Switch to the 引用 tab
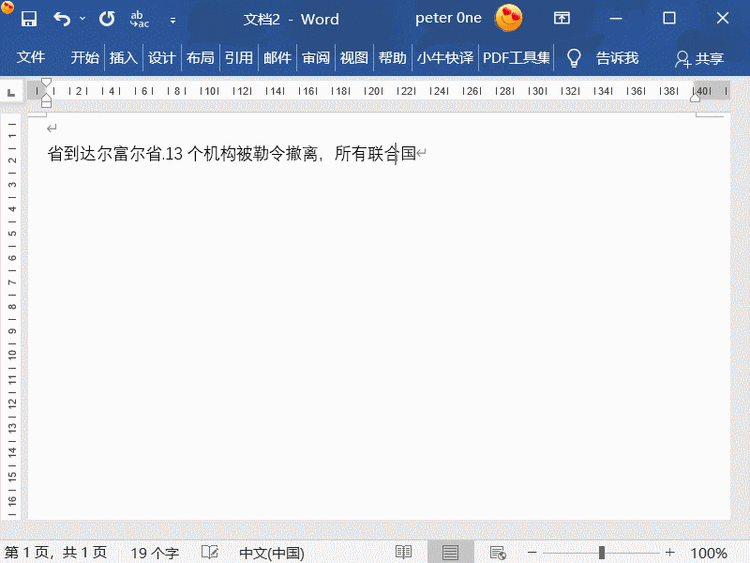 pos(239,58)
